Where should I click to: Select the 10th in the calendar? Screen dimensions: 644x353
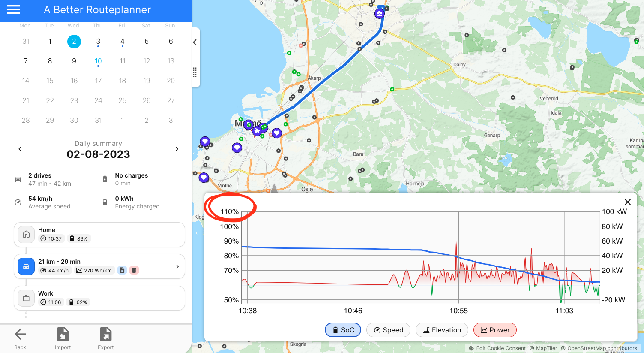click(98, 61)
